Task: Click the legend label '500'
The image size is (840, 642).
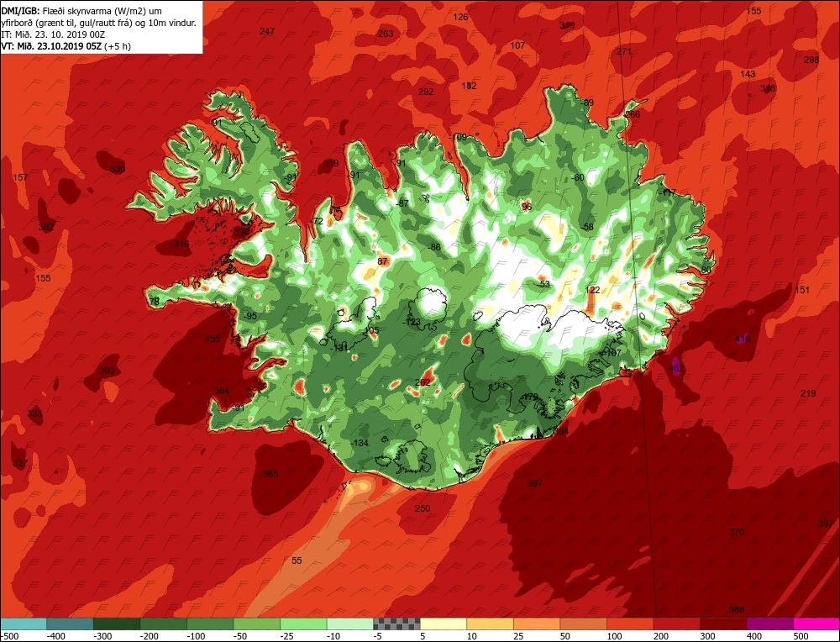Action: [801, 636]
